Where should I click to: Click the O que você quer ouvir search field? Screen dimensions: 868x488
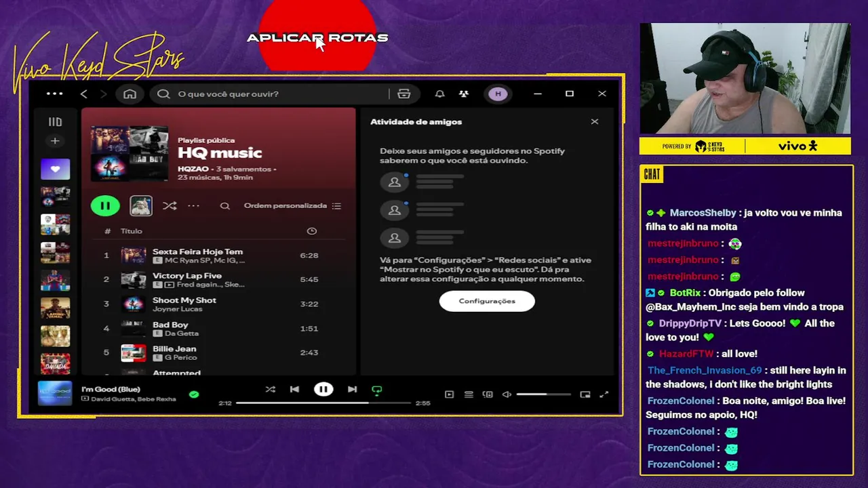(x=271, y=94)
